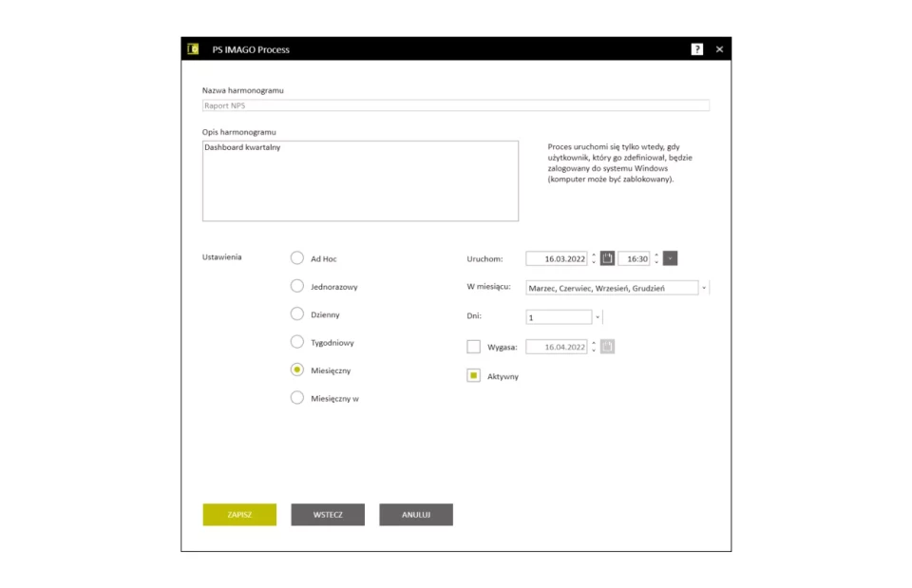Open the calendar picker next to Uruchom date
This screenshot has height=588, width=912.
click(x=607, y=258)
